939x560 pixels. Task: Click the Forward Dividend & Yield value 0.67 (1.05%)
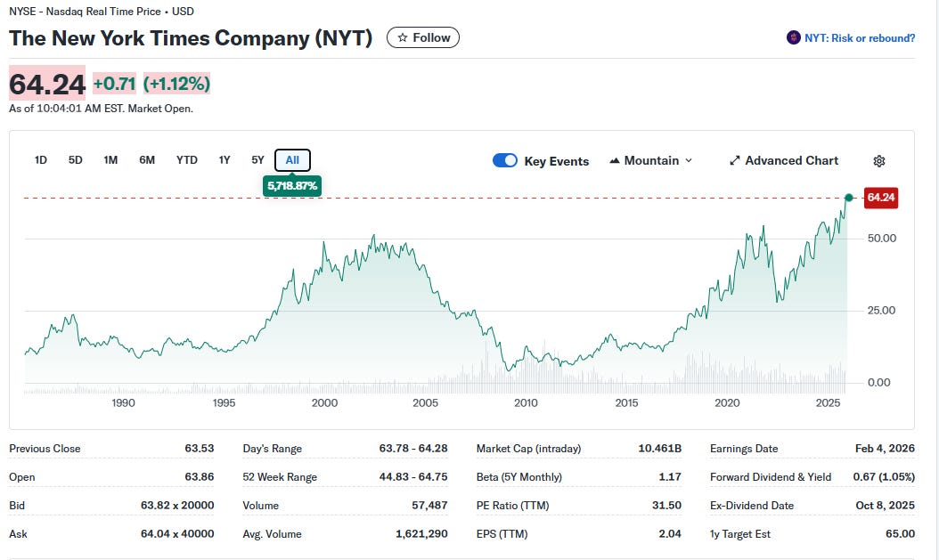click(x=884, y=477)
